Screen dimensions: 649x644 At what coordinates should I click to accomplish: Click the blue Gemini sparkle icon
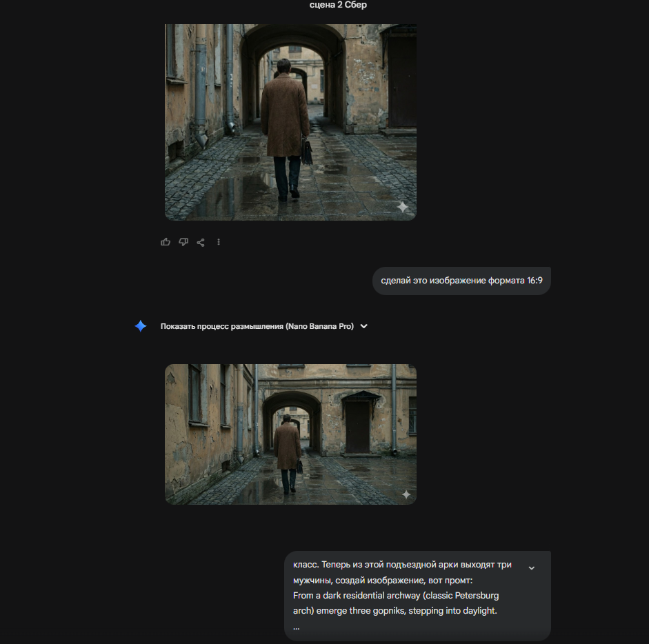141,326
